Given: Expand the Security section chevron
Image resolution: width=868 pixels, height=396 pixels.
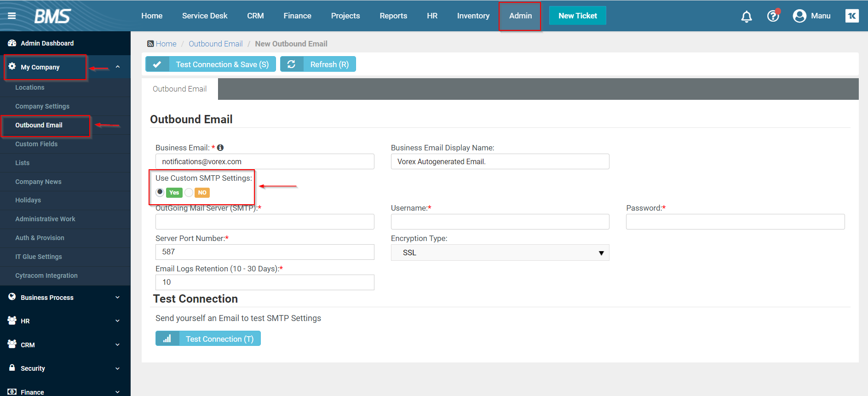Looking at the screenshot, I should [118, 368].
